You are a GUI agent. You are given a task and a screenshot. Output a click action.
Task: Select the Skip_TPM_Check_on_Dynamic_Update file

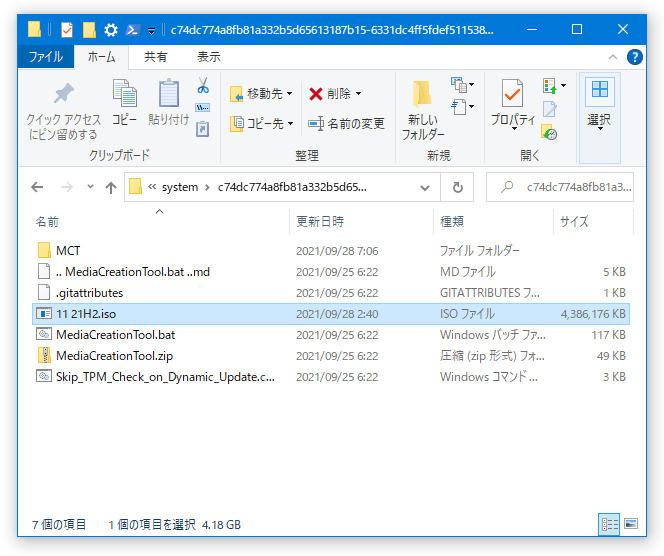(331, 377)
